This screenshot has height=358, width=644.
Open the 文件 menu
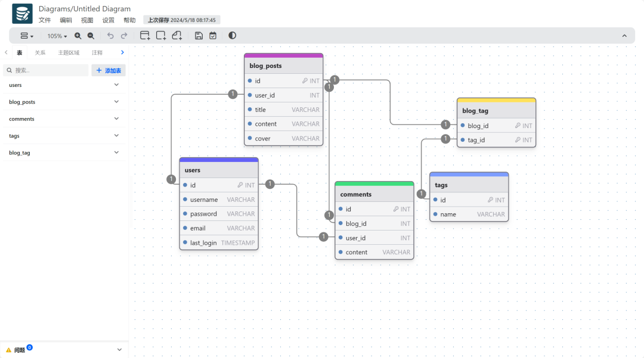[45, 20]
